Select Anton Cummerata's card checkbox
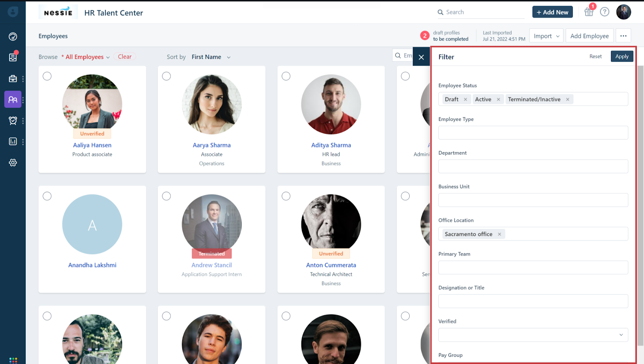The image size is (644, 364). pos(286,196)
